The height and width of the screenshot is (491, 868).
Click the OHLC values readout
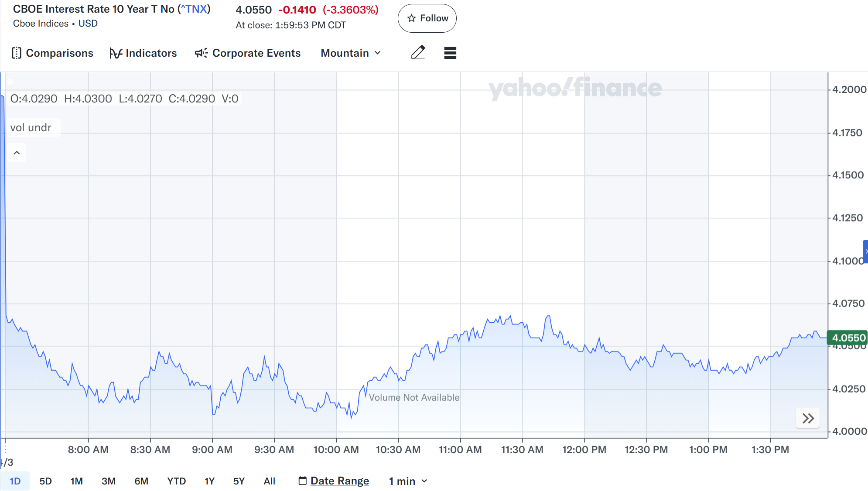coord(124,99)
